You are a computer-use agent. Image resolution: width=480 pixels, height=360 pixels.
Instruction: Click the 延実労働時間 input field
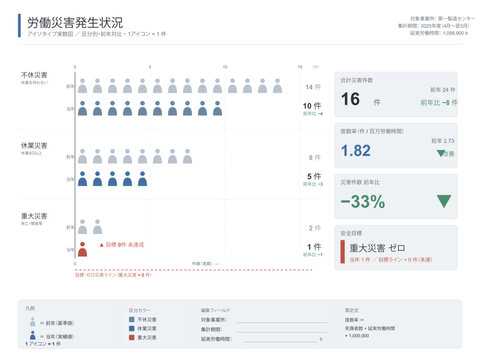(280, 339)
